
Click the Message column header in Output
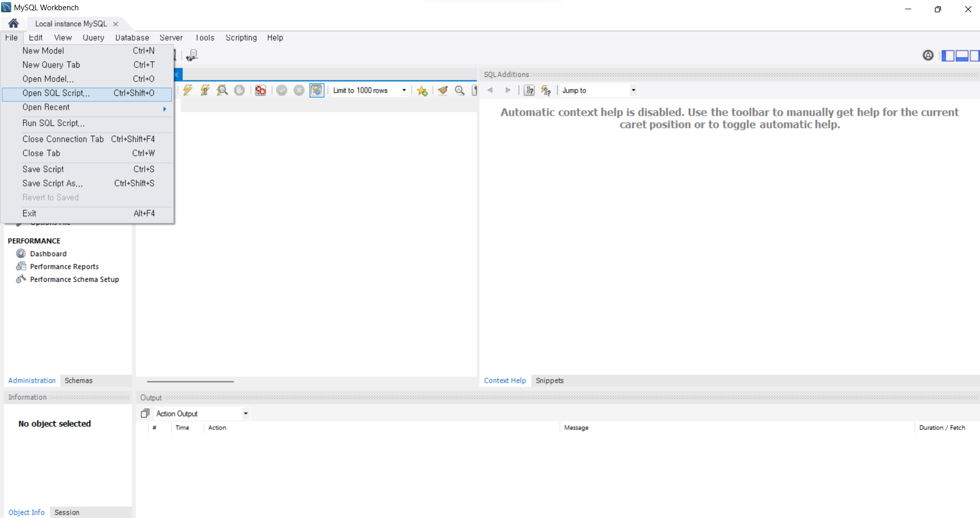pos(576,427)
